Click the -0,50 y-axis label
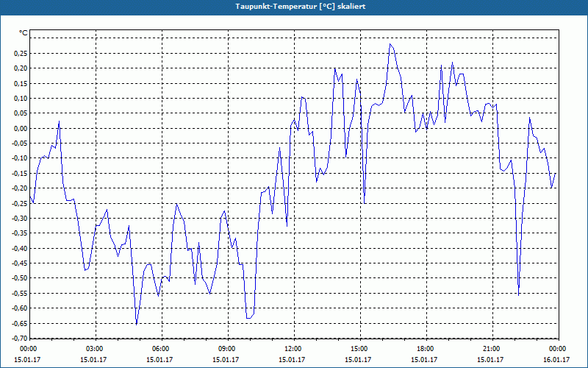The width and height of the screenshot is (588, 368). (20, 279)
